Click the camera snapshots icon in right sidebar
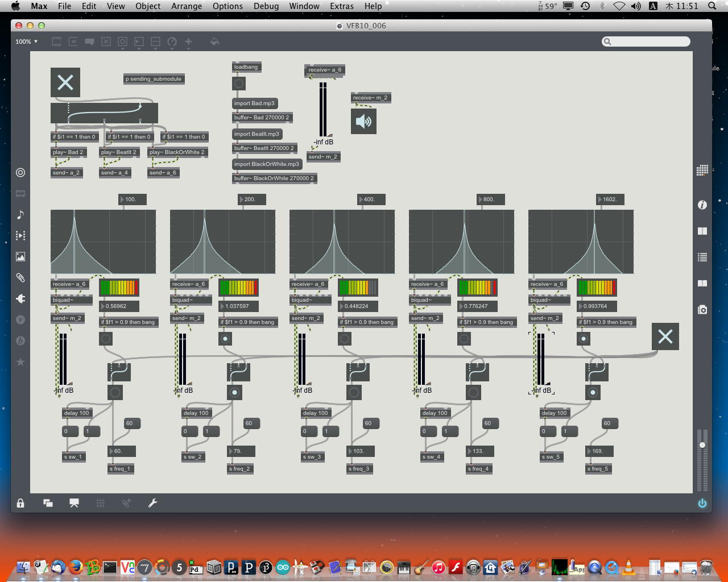 point(702,309)
